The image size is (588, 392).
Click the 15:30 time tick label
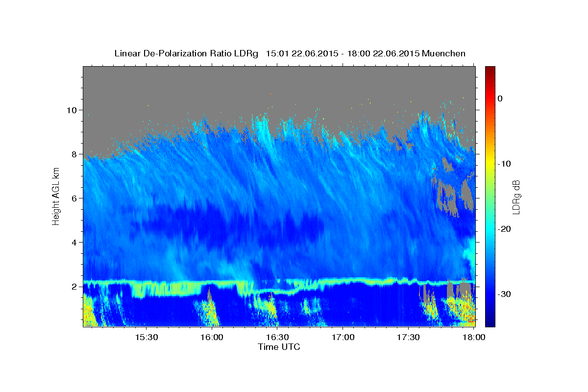coord(146,337)
